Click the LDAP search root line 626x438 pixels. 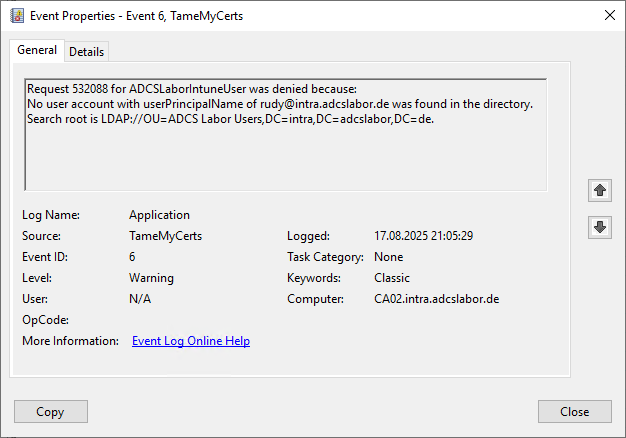(x=230, y=119)
